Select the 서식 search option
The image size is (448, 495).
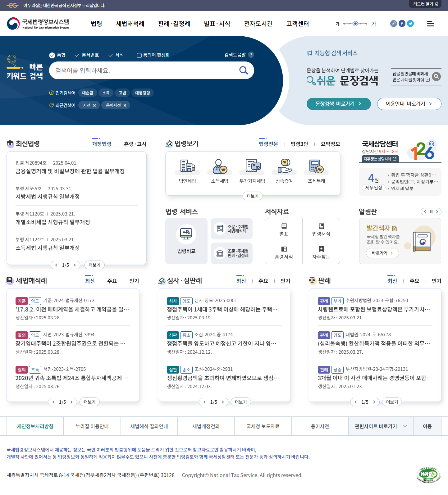tap(116, 55)
